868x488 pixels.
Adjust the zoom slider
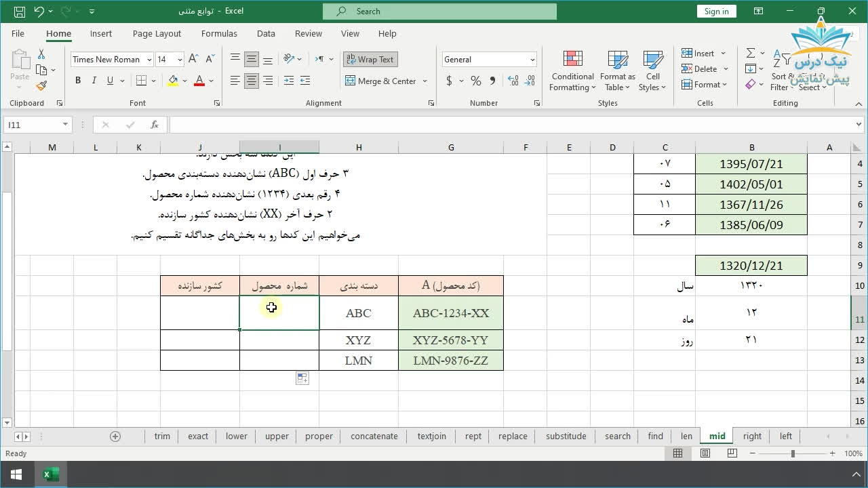[x=793, y=453]
